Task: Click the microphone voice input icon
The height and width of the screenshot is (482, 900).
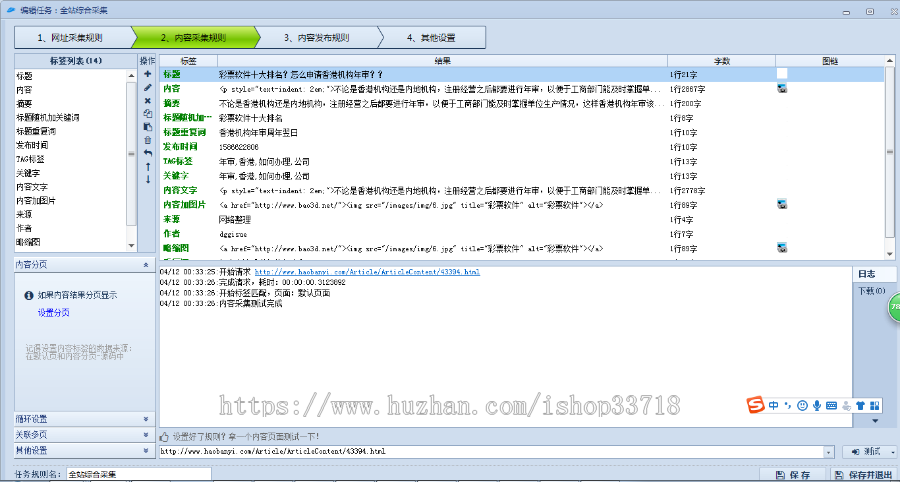Action: 817,406
